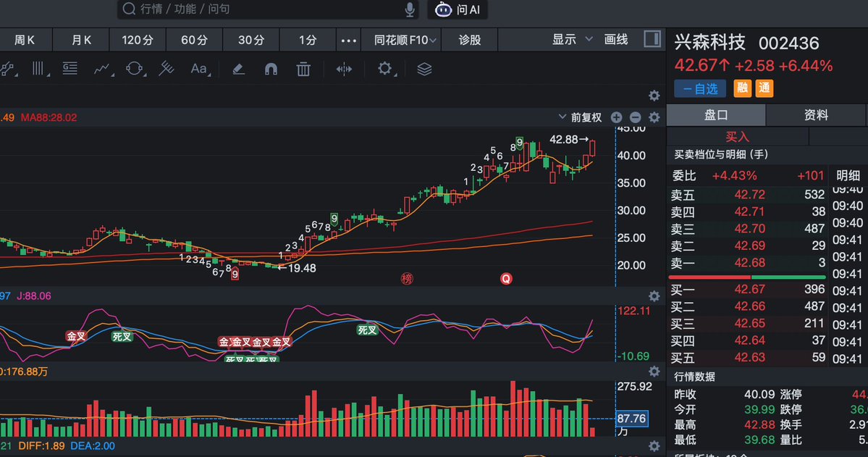Open drawing settings gear in toolbar
Viewport: 868px width, 457px height.
pyautogui.click(x=384, y=69)
